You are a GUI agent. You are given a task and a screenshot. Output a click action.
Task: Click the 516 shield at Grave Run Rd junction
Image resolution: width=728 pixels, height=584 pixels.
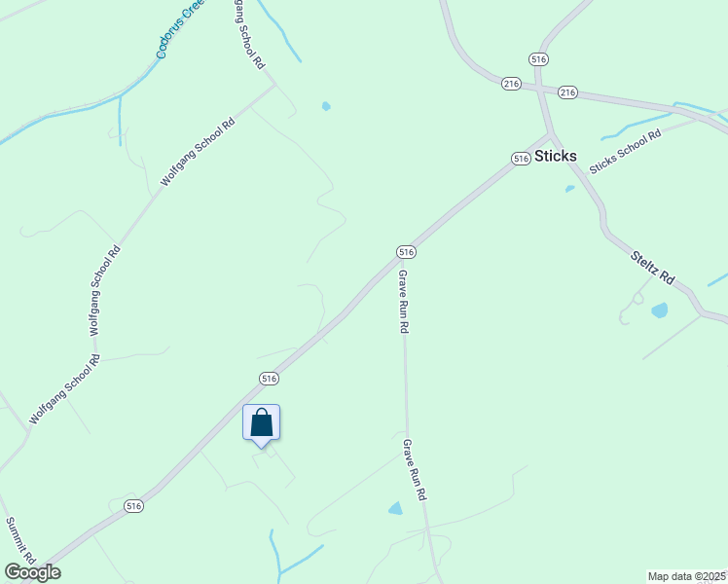pyautogui.click(x=406, y=252)
